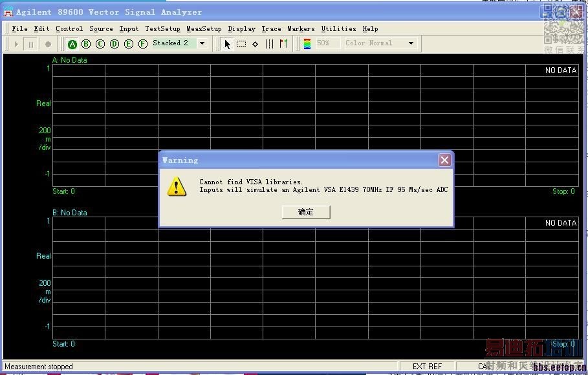Screen dimensions: 588x375
Task: Activate trace B button
Action: (x=86, y=44)
